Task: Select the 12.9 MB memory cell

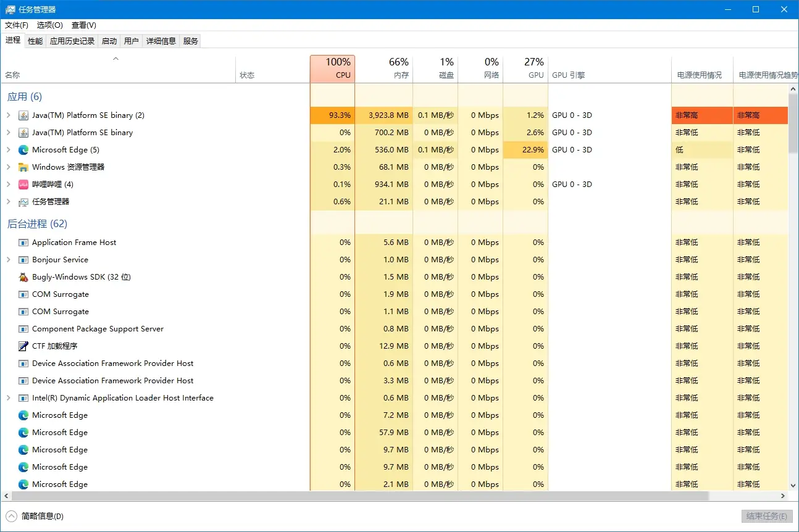Action: tap(384, 346)
